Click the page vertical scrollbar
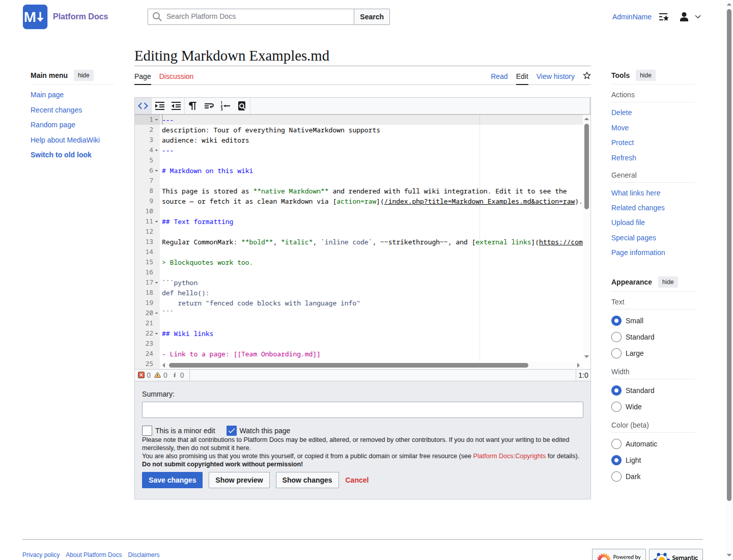The height and width of the screenshot is (560, 733). pos(729,255)
